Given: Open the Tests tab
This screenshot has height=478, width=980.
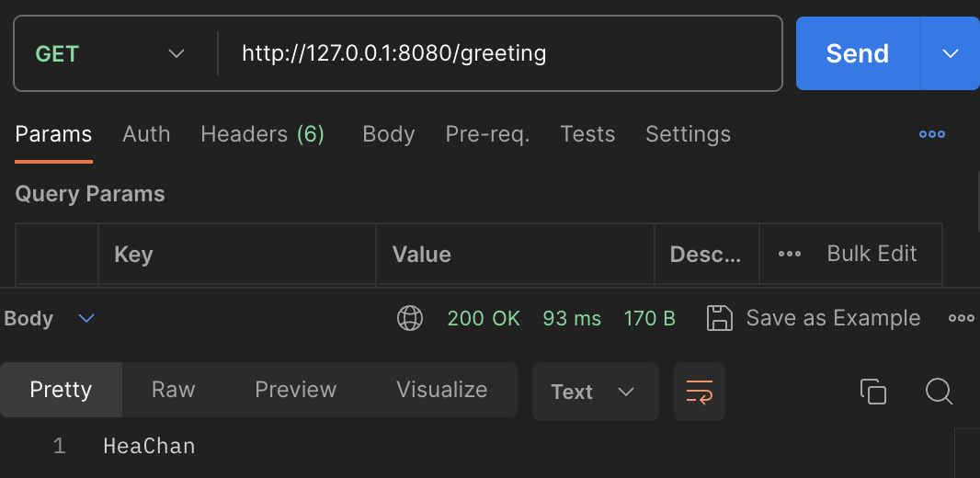Looking at the screenshot, I should coord(587,134).
